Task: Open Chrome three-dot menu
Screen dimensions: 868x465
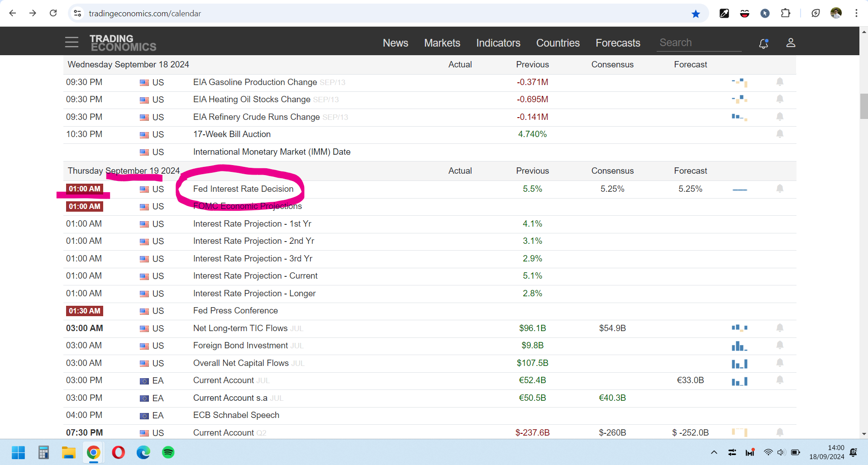Action: point(856,14)
